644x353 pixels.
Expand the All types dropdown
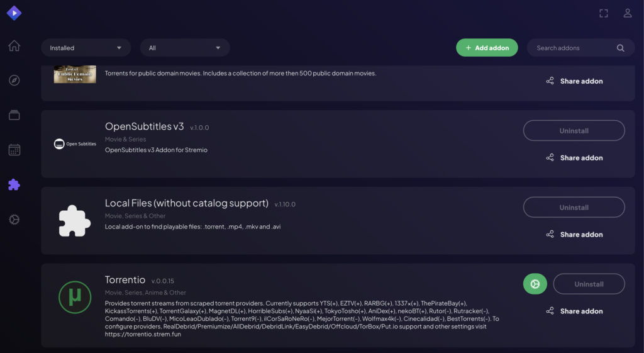[x=185, y=48]
